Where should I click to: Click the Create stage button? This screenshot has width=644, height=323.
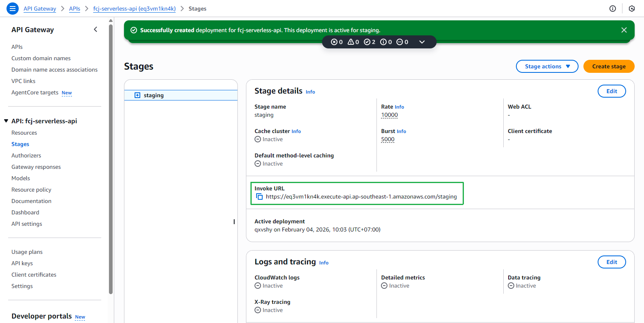pyautogui.click(x=609, y=66)
